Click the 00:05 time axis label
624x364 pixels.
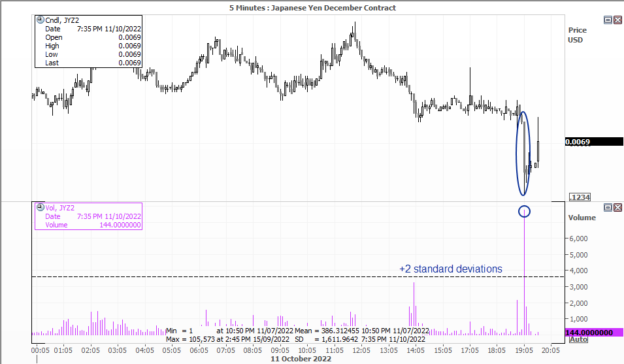[x=41, y=350]
